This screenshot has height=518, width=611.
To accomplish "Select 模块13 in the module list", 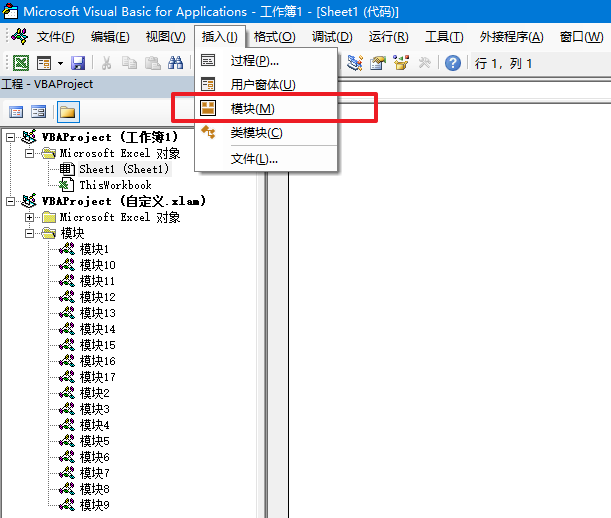I will pyautogui.click(x=98, y=313).
